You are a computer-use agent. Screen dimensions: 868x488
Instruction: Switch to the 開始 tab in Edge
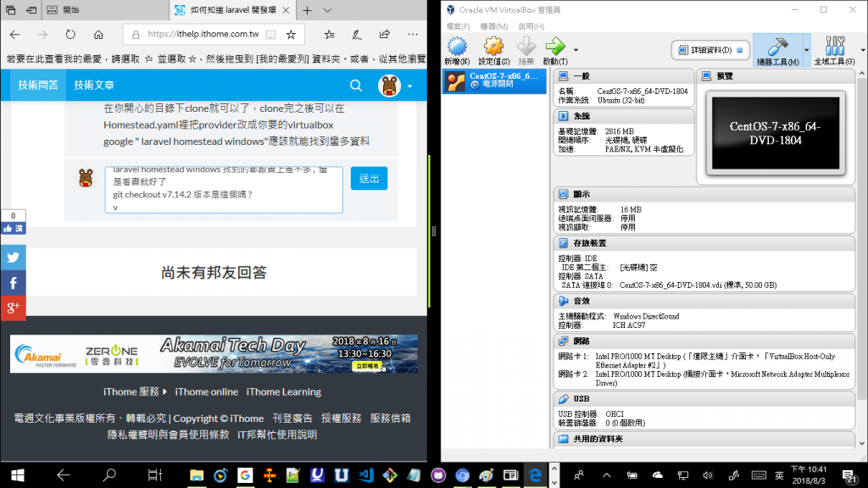pos(105,10)
